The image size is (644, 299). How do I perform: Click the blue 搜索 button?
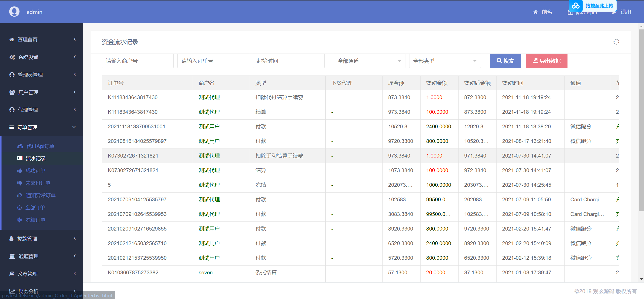505,61
